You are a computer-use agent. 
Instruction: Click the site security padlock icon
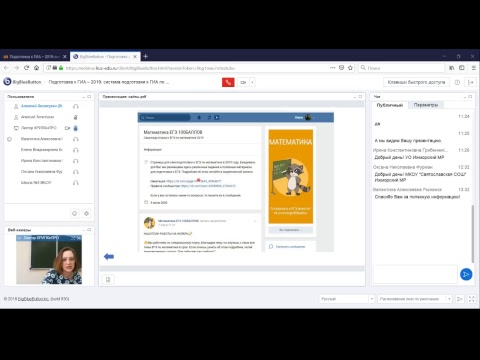61,68
